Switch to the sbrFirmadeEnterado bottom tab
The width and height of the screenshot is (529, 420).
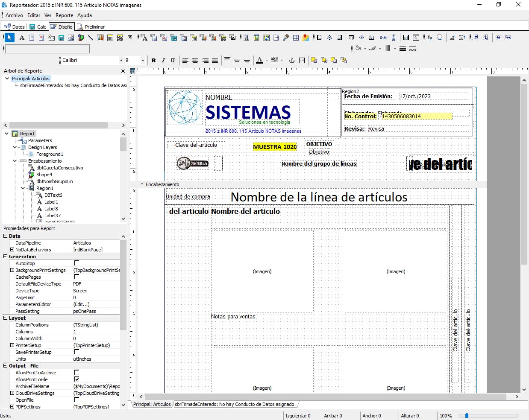[235, 404]
